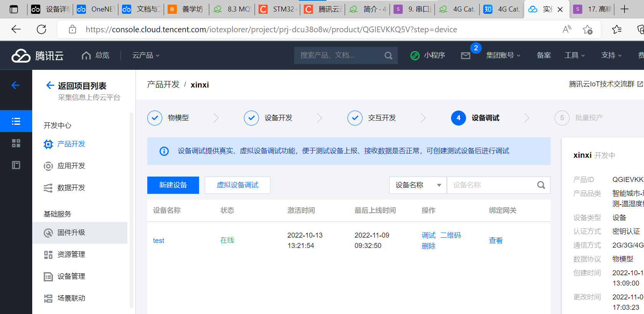
Task: Select 固件升级 in the sidebar
Action: [71, 233]
